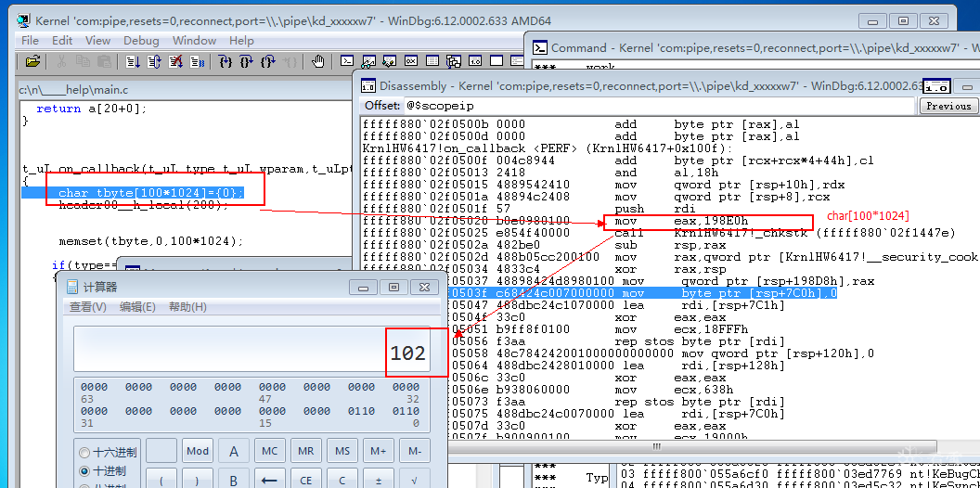This screenshot has height=488, width=980.
Task: Click the Stop Debugging icon with red X
Action: tap(175, 61)
